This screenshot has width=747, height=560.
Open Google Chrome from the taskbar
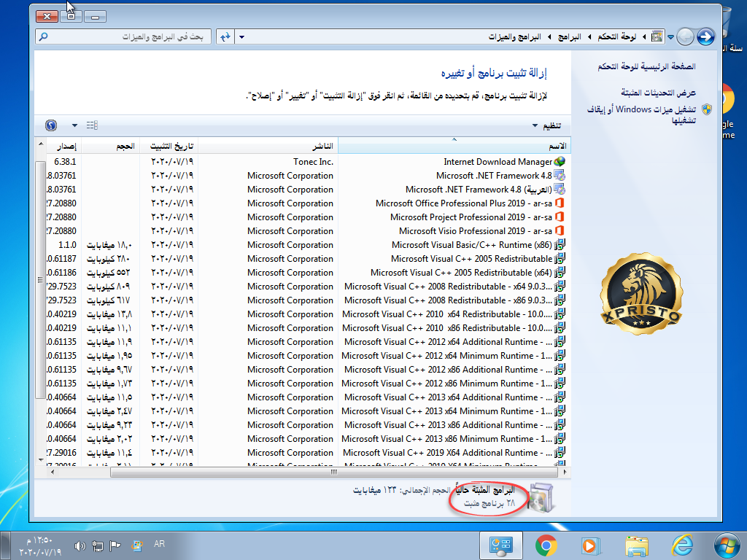546,545
